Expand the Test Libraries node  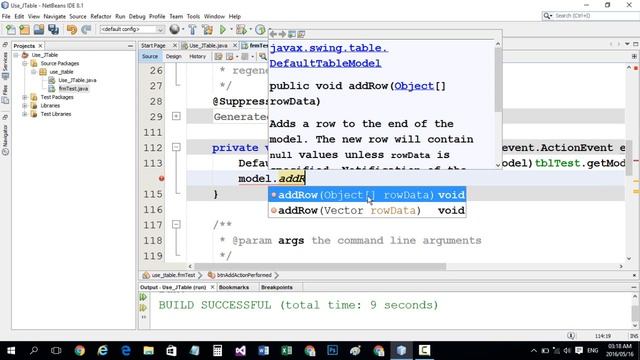pos(25,114)
